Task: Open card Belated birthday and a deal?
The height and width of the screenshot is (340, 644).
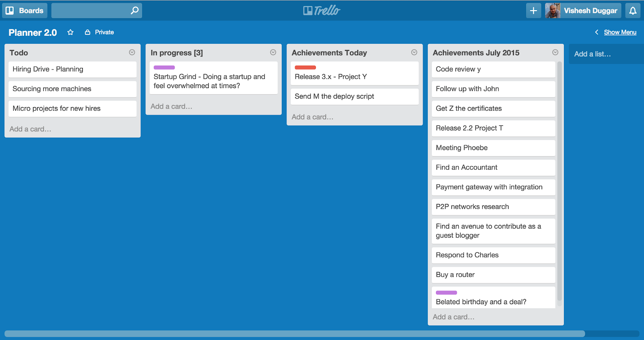Action: pos(493,298)
